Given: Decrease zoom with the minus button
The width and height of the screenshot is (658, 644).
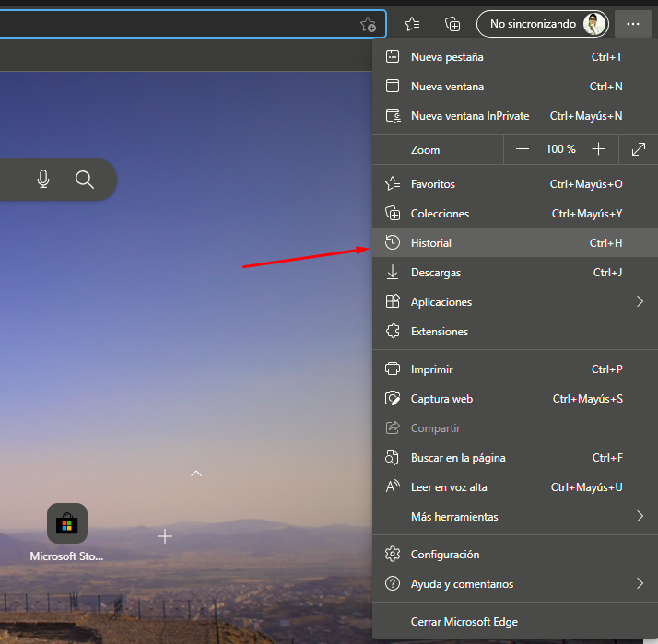Looking at the screenshot, I should 523,149.
